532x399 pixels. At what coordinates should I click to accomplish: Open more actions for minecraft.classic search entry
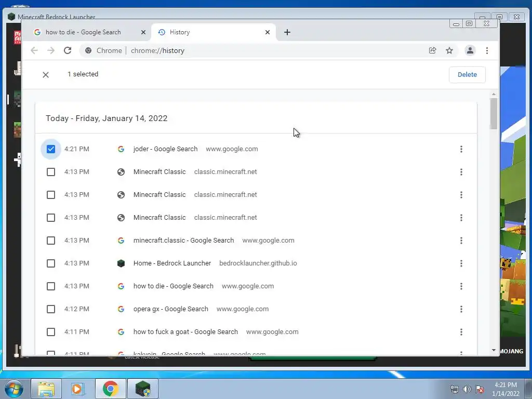point(461,240)
